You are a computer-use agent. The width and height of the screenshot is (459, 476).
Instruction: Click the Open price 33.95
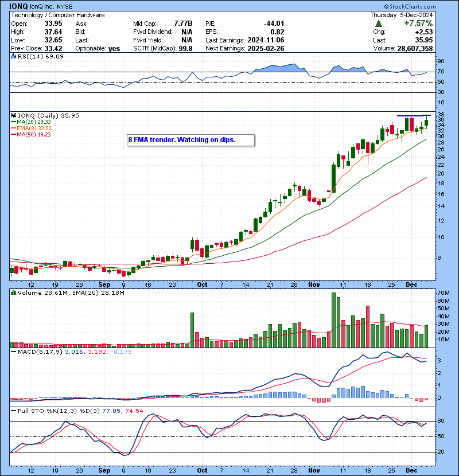click(53, 24)
